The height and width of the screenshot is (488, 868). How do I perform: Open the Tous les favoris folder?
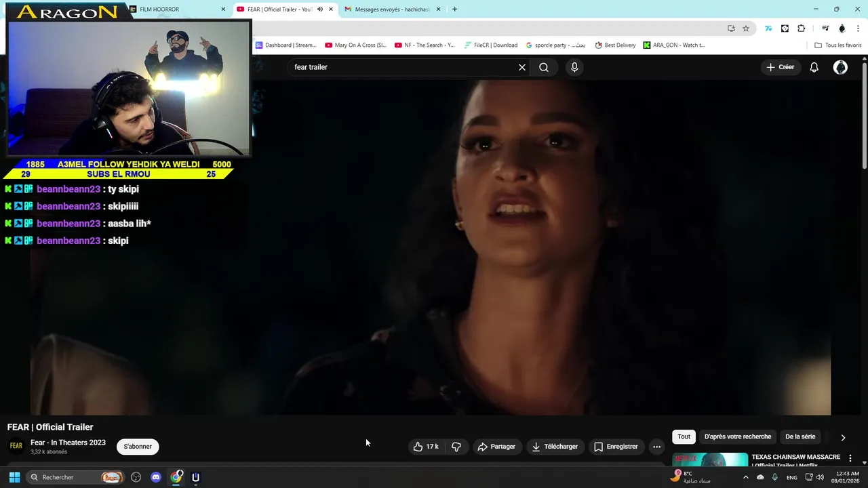(x=838, y=45)
